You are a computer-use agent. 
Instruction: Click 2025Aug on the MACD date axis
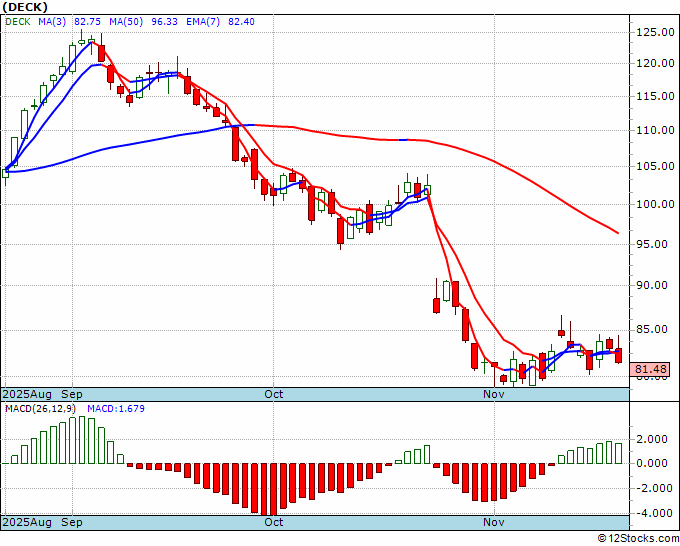pyautogui.click(x=27, y=522)
